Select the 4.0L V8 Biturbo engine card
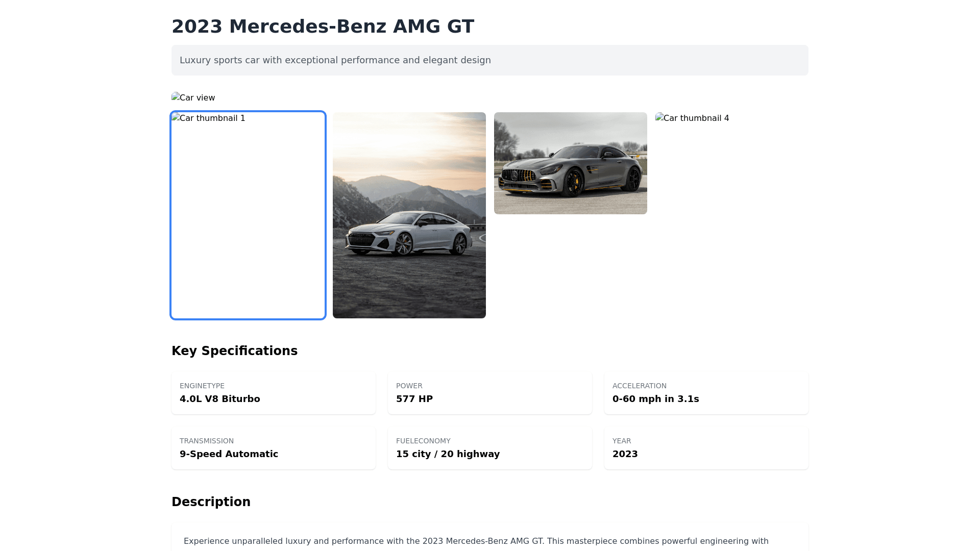Image resolution: width=980 pixels, height=551 pixels. coord(274,393)
